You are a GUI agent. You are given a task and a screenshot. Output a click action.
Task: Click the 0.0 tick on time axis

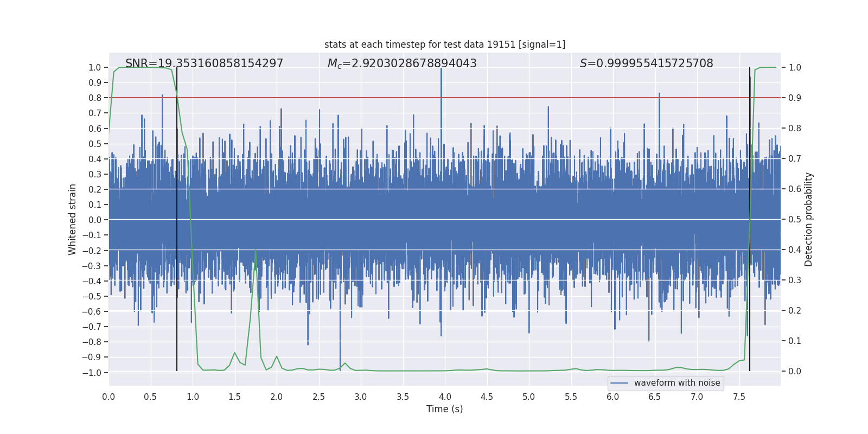(x=108, y=397)
